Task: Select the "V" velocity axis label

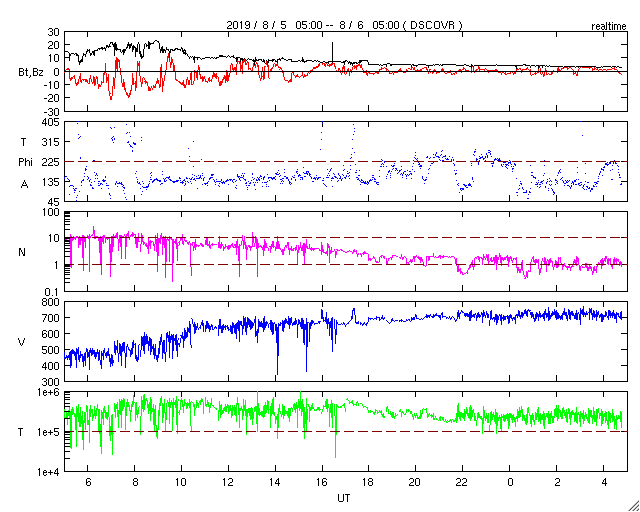Action: coord(22,342)
